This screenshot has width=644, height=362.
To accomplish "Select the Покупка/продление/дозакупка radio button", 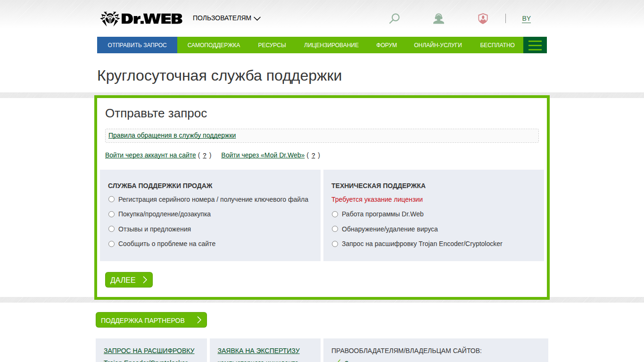I will pyautogui.click(x=112, y=214).
